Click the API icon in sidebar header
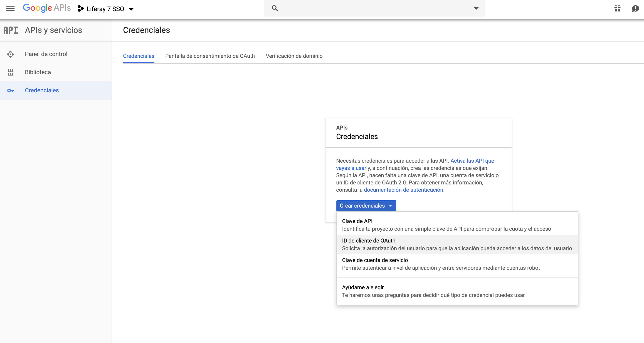 10,30
